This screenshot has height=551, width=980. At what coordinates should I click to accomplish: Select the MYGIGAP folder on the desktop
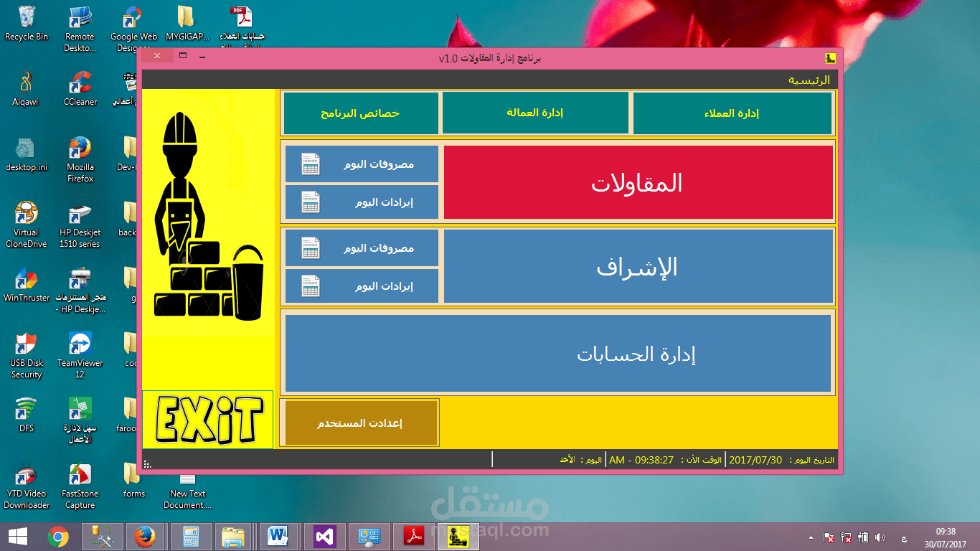tap(187, 24)
